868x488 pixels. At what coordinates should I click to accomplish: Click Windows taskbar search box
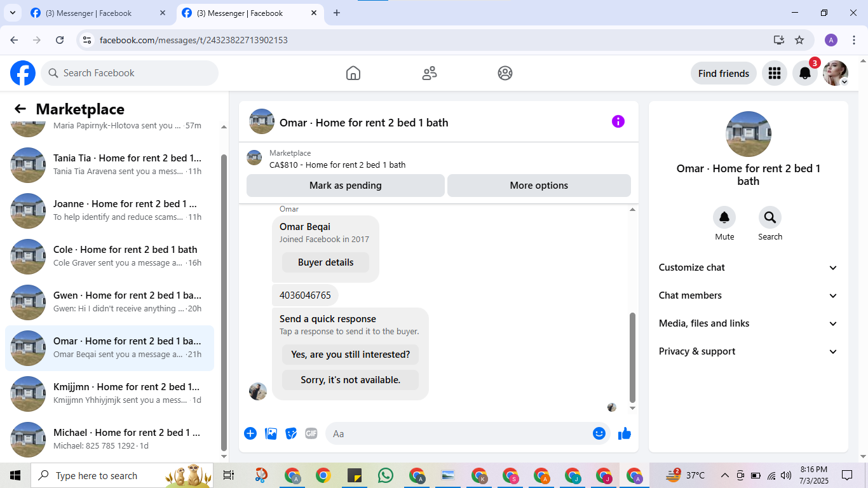coord(122,475)
